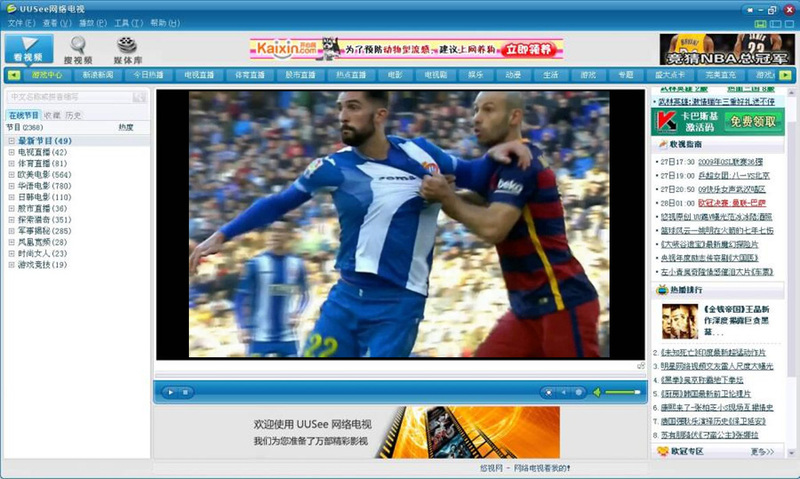
Task: Click the play button in player controls
Action: coord(170,392)
